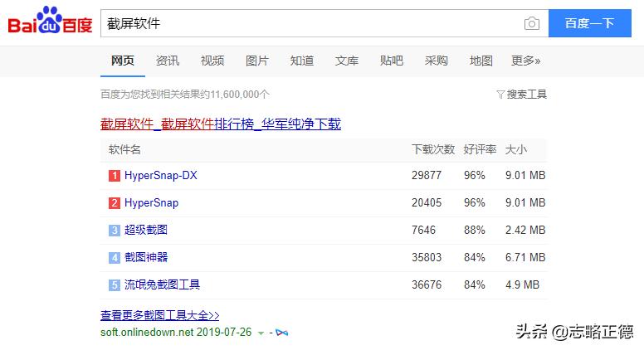Expand the 更多» menu
This screenshot has width=644, height=350.
[x=525, y=61]
